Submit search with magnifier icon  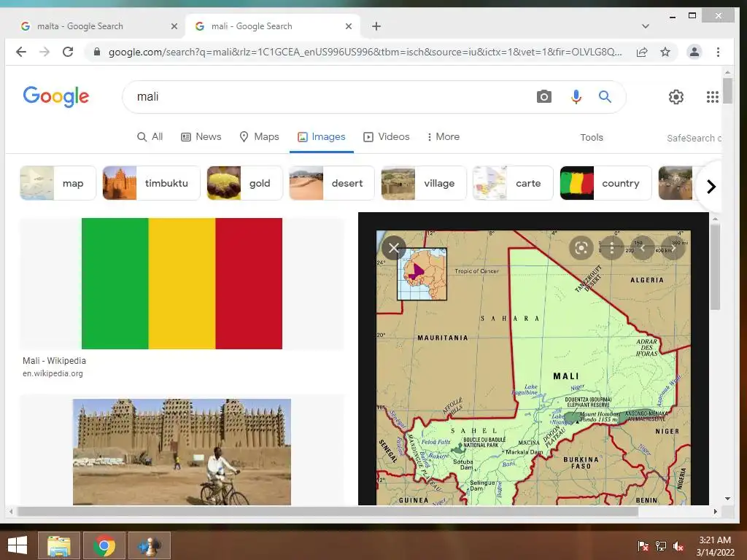pos(605,97)
